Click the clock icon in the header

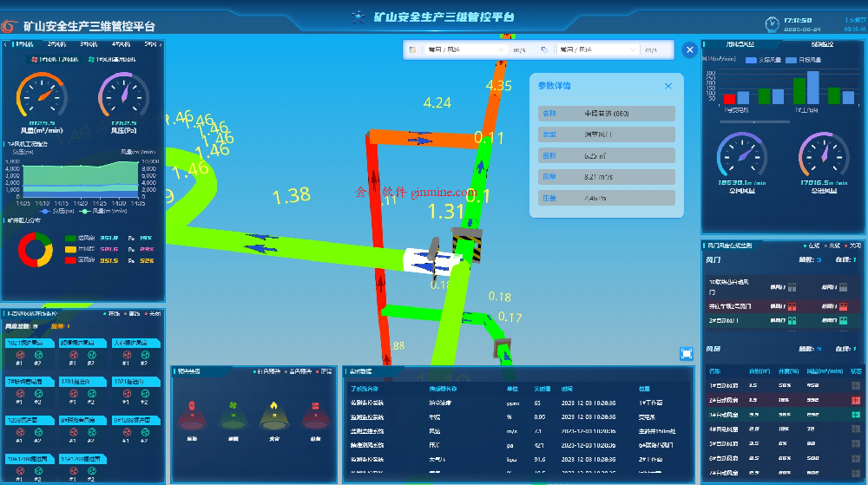tap(772, 23)
